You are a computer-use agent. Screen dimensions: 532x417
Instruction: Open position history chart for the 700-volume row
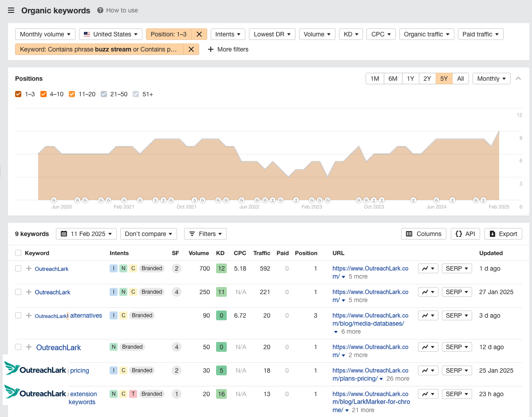click(428, 268)
